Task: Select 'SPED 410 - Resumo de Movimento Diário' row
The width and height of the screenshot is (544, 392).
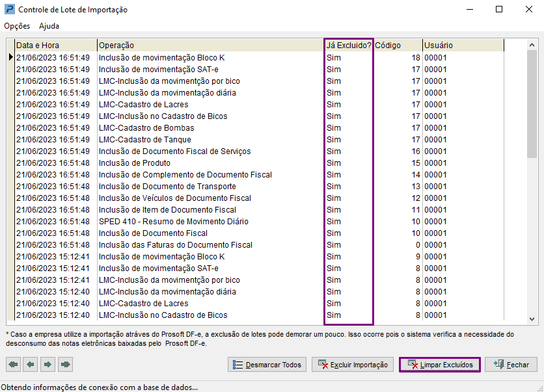Action: coord(259,222)
